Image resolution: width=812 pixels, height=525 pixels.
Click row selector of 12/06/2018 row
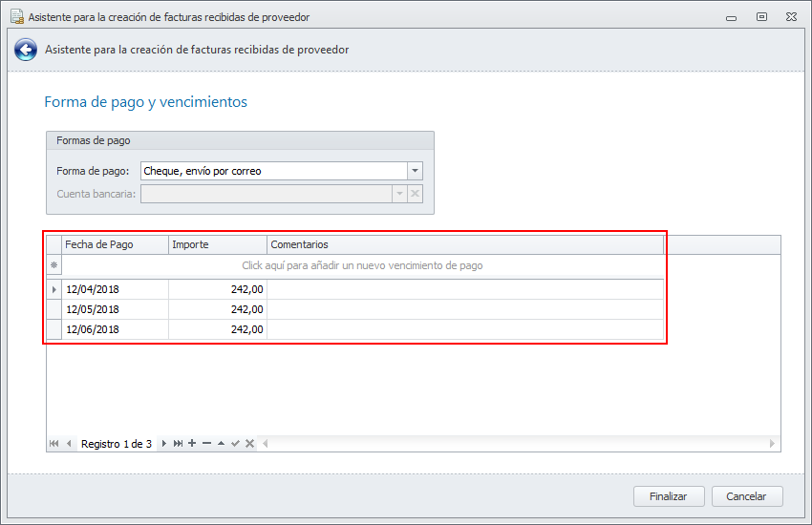[53, 329]
